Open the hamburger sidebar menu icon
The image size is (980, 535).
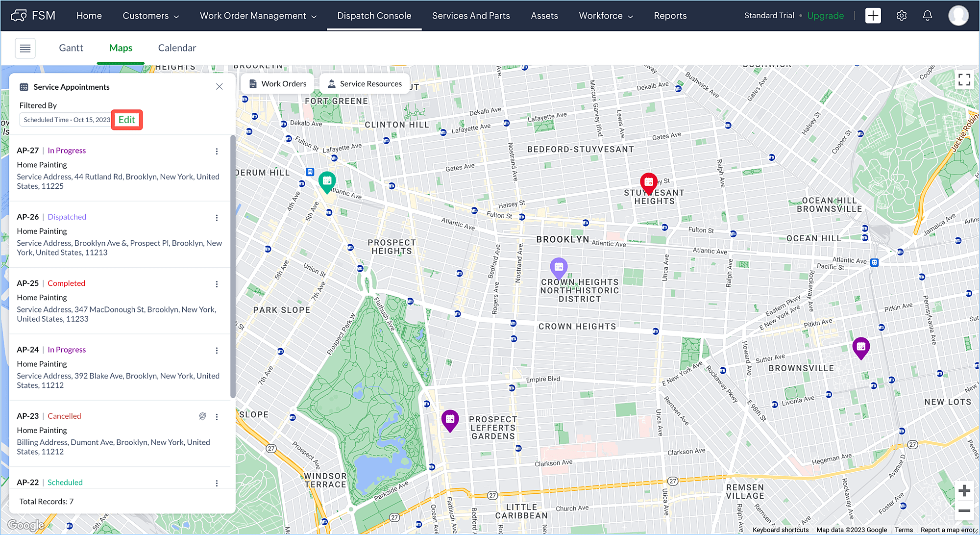pos(25,48)
